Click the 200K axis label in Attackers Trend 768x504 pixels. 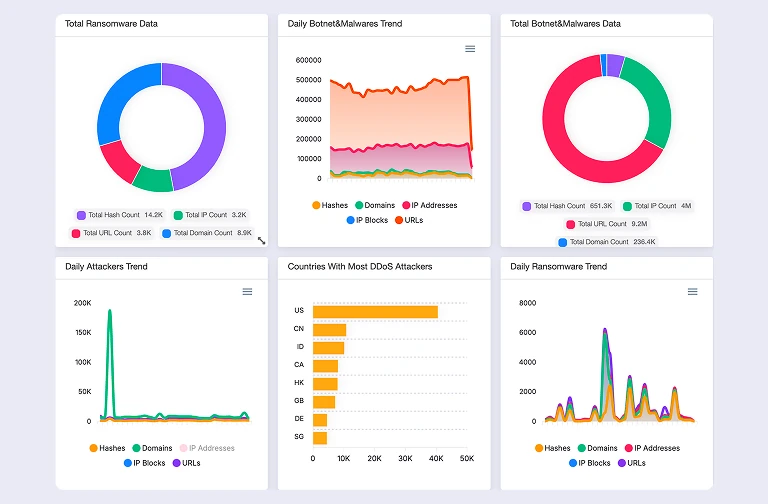tap(82, 303)
